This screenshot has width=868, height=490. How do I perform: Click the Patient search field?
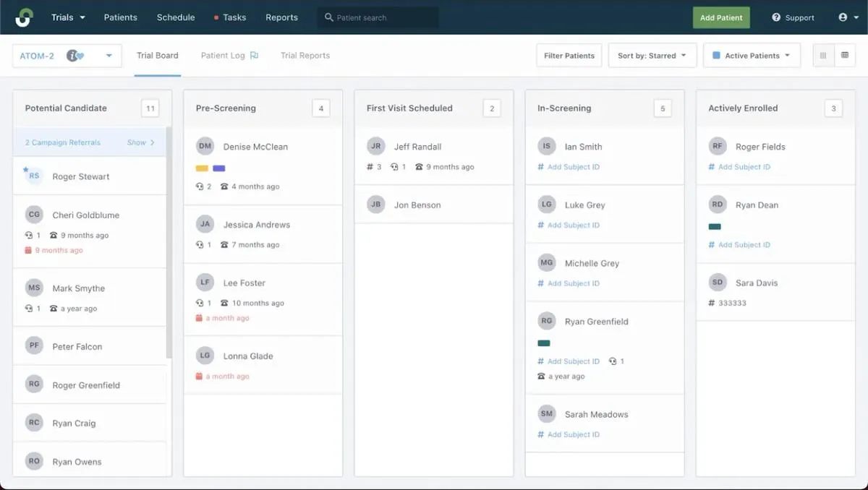[377, 17]
